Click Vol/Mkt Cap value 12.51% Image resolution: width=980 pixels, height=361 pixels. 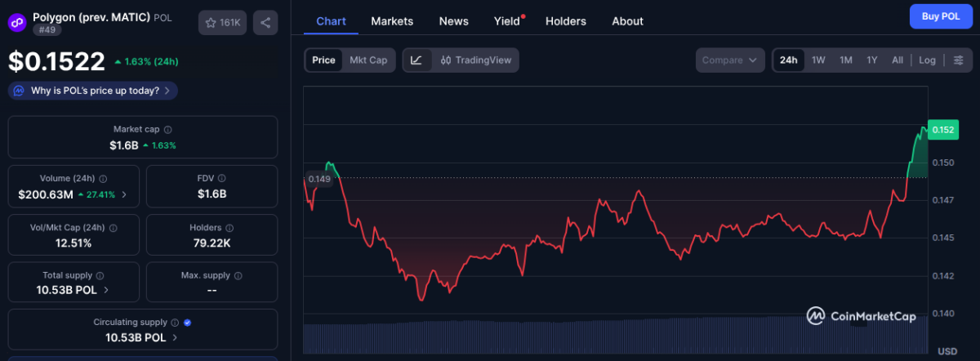point(73,243)
